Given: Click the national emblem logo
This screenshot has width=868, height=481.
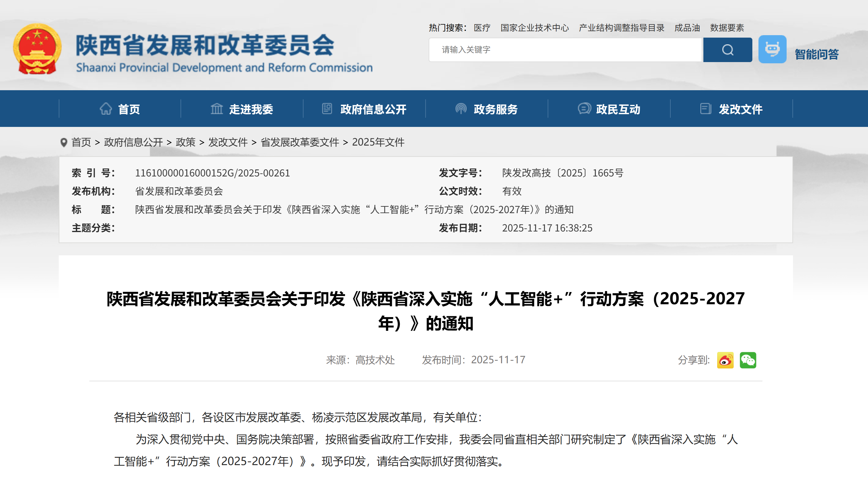Looking at the screenshot, I should point(37,49).
